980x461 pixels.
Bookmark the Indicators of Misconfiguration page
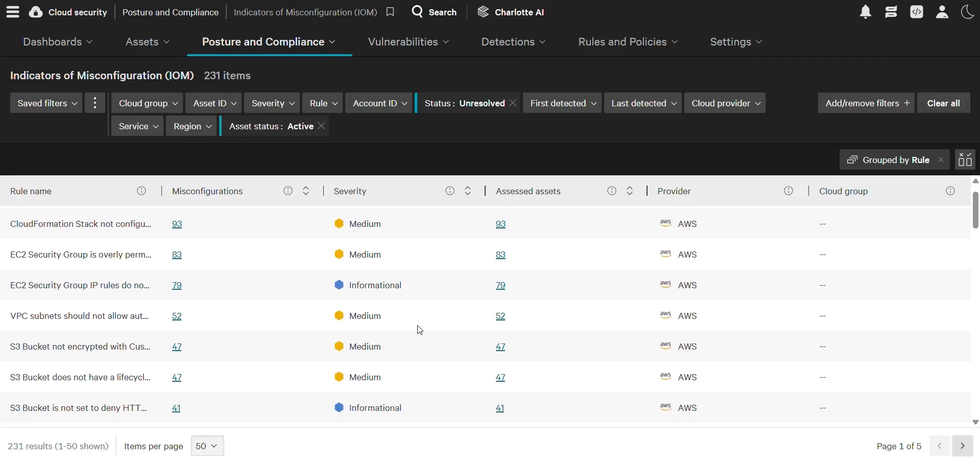(390, 12)
